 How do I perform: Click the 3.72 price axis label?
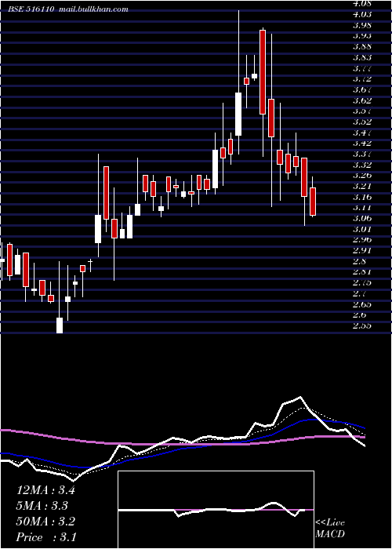[361, 79]
